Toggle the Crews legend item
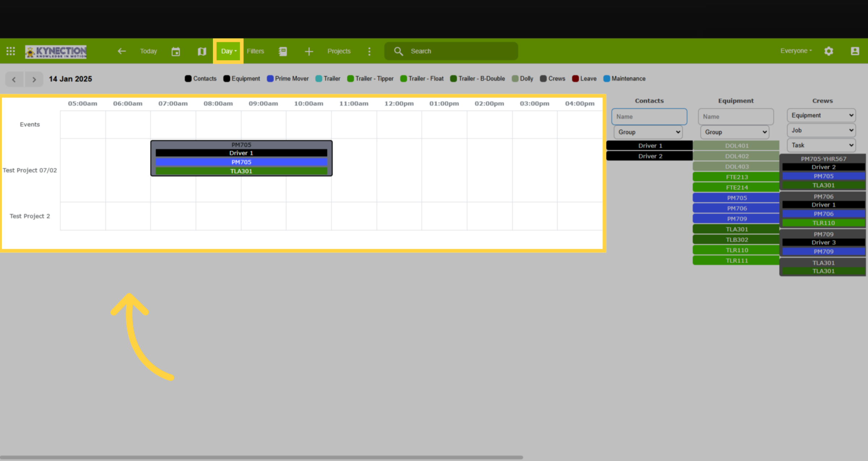The width and height of the screenshot is (868, 461). [553, 79]
